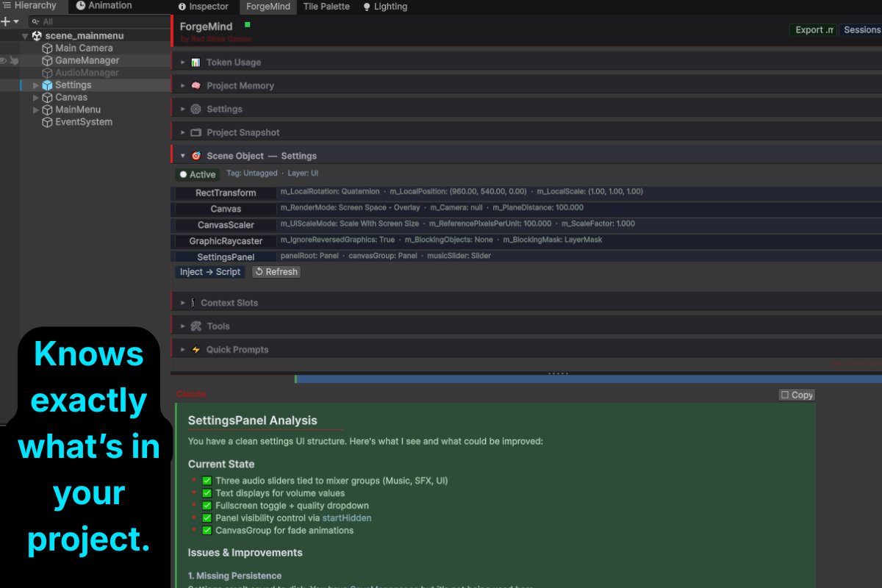
Task: Click the Context Slots icon
Action: (193, 303)
